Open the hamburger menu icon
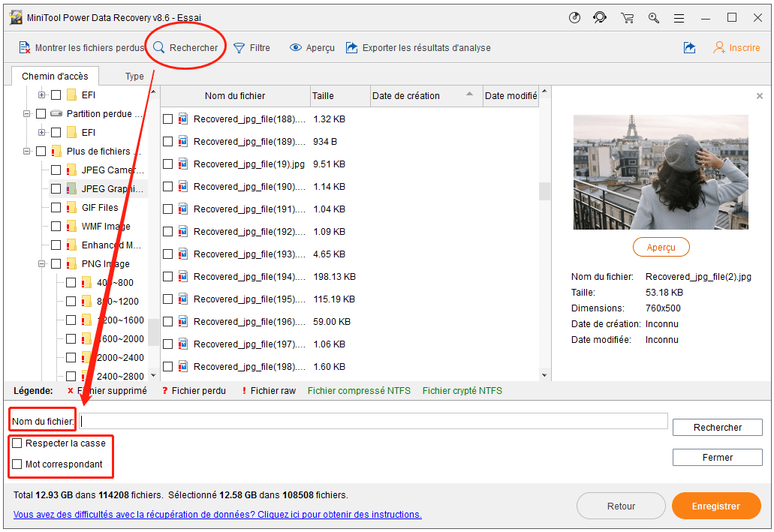774x532 pixels. coord(679,18)
